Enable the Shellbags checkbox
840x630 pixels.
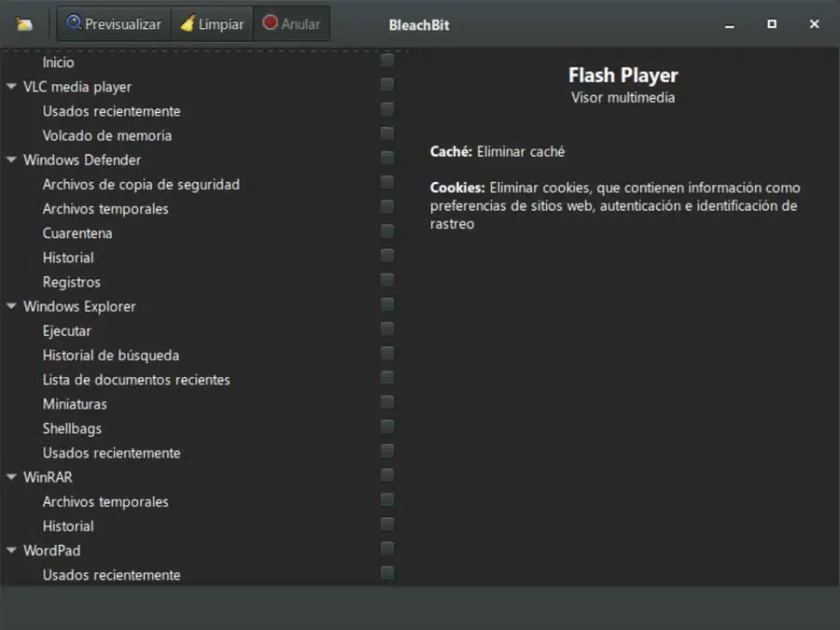386,426
